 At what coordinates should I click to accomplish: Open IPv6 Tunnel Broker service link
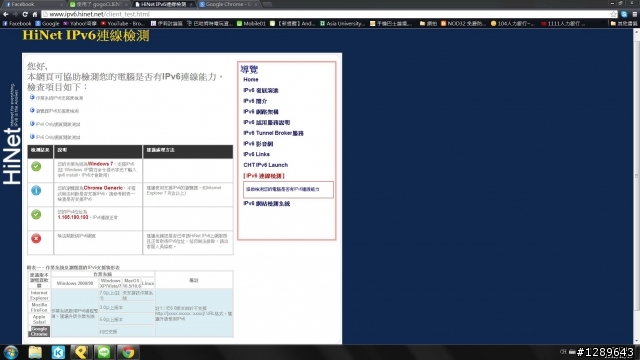pos(273,133)
